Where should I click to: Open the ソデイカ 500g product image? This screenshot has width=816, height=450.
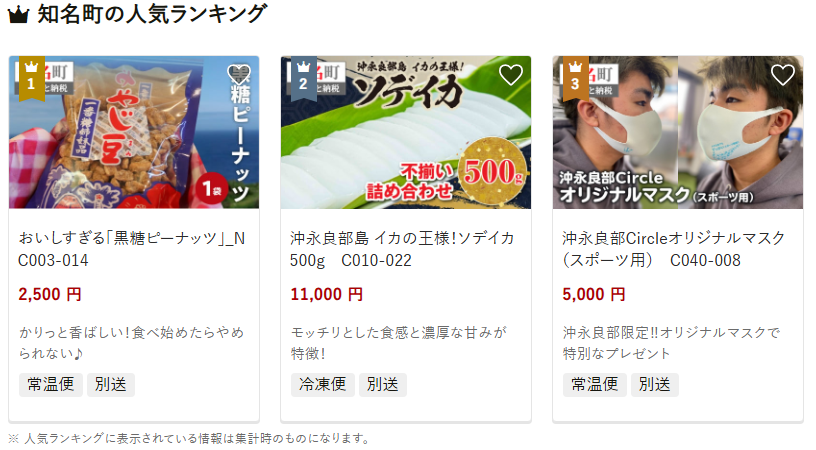(406, 132)
